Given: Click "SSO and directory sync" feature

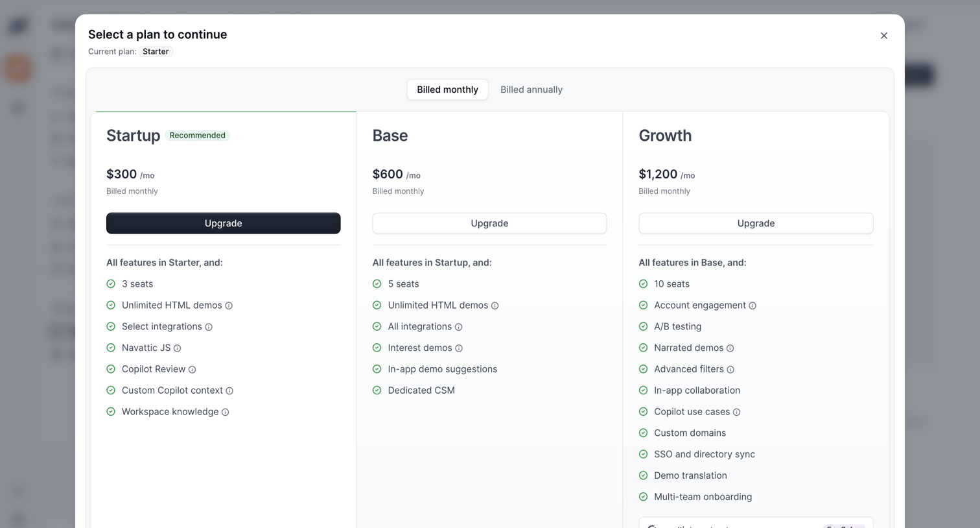Looking at the screenshot, I should (x=705, y=455).
